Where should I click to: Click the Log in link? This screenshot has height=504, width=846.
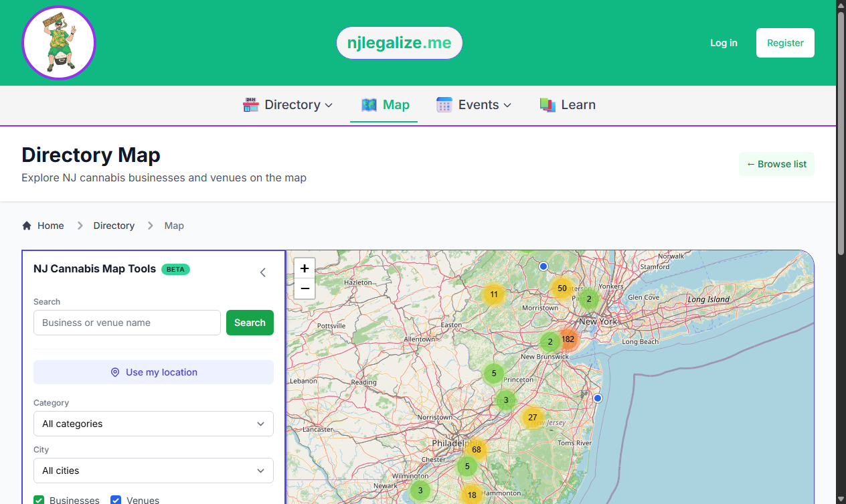pyautogui.click(x=724, y=43)
